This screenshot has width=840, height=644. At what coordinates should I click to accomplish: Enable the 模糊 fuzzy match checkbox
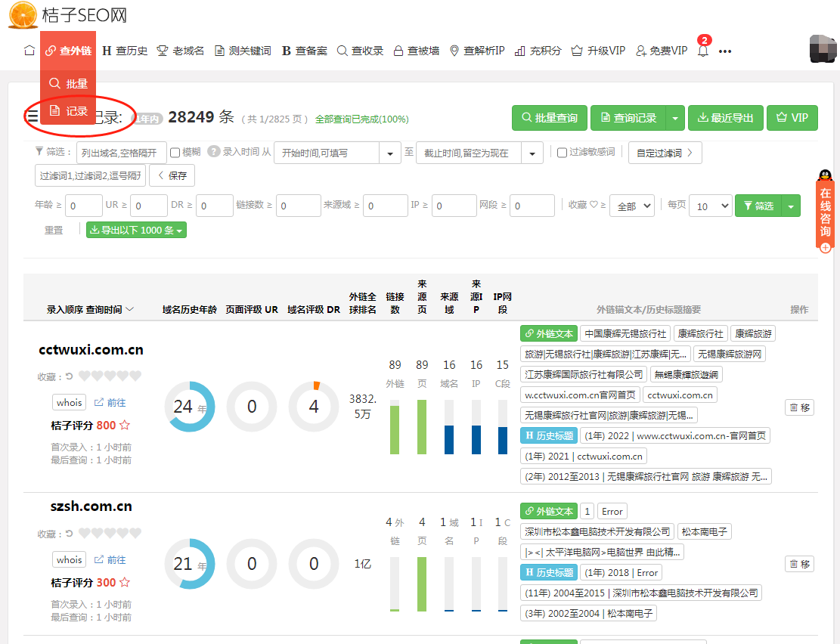(175, 153)
